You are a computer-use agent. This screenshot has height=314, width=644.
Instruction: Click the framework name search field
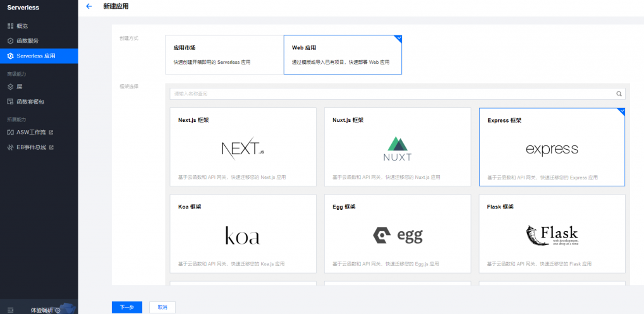point(398,94)
